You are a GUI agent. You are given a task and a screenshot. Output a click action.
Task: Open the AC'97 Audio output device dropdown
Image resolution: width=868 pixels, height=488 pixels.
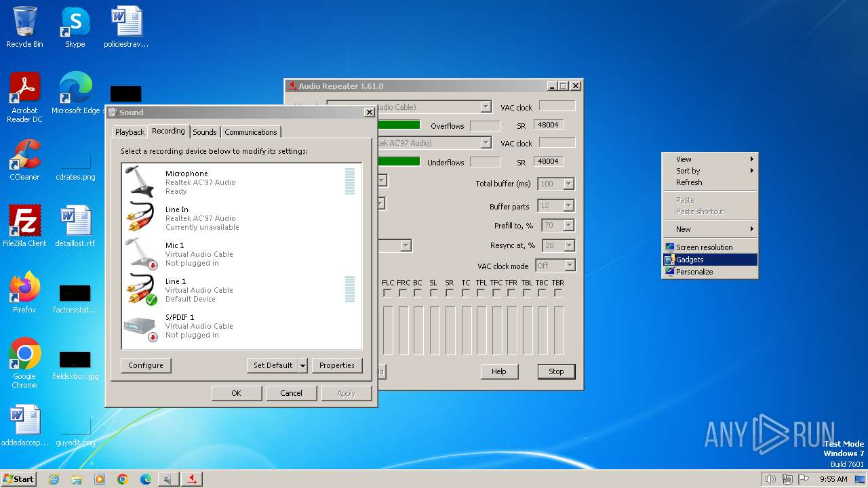coord(486,143)
